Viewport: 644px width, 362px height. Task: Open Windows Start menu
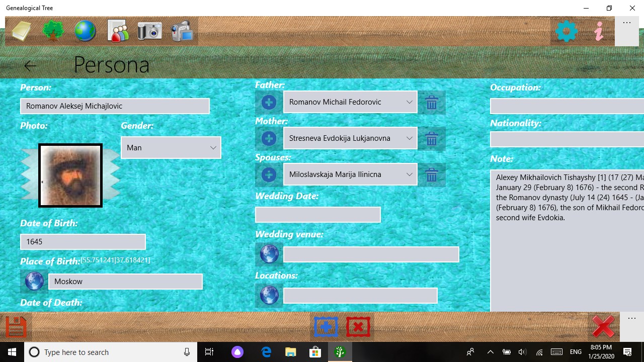coord(12,352)
